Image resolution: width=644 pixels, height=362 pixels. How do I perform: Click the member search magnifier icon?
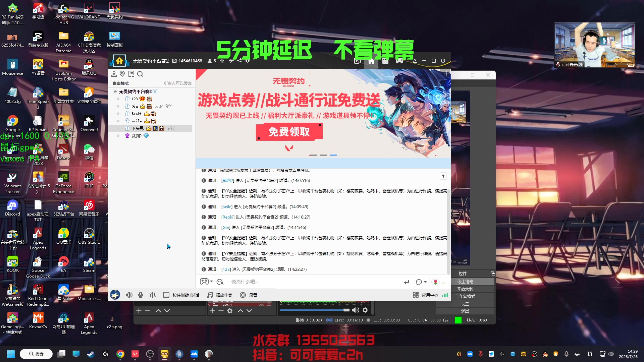tap(141, 74)
